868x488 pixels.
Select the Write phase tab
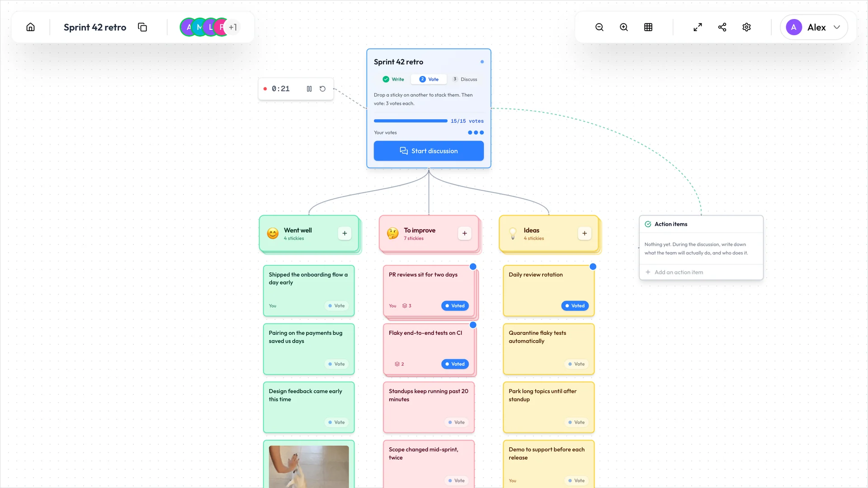(x=393, y=79)
